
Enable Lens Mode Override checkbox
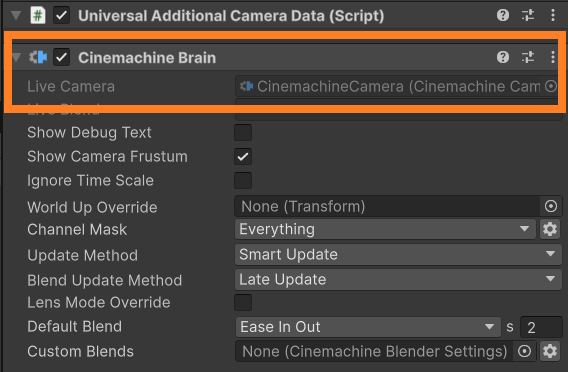click(x=243, y=302)
